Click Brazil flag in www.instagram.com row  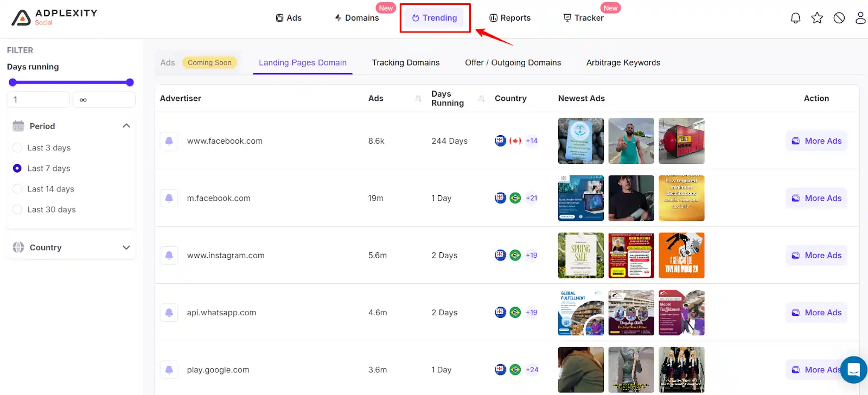coord(515,255)
